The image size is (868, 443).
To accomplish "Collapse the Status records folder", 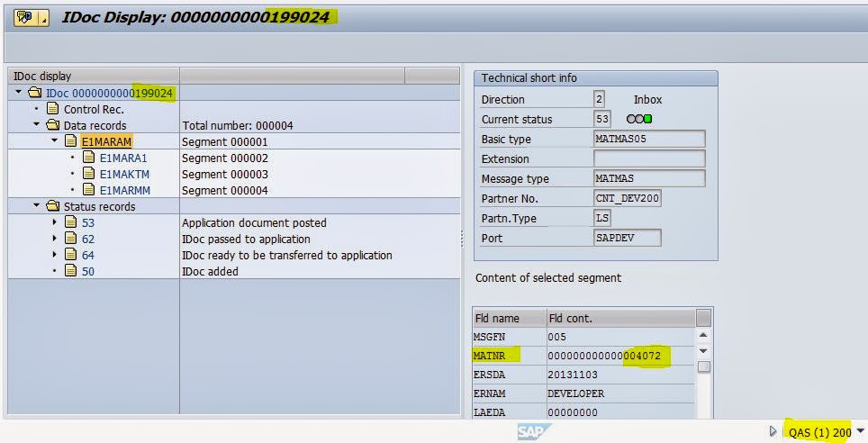I will [x=37, y=206].
